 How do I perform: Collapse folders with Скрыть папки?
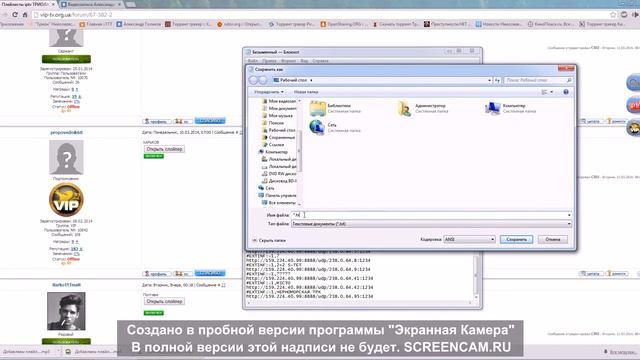click(x=269, y=240)
